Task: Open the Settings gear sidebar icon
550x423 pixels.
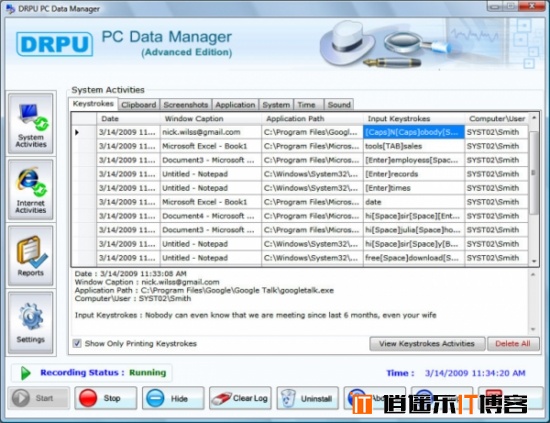Action: click(31, 322)
